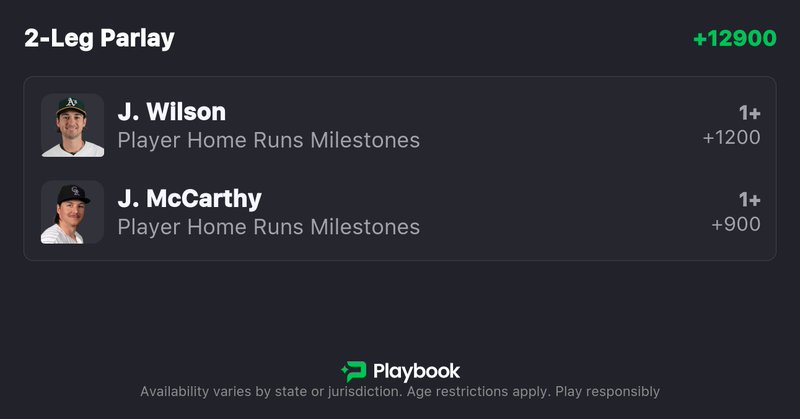Select the J. Wilson player name
Image resolution: width=800 pixels, height=419 pixels.
click(x=171, y=111)
